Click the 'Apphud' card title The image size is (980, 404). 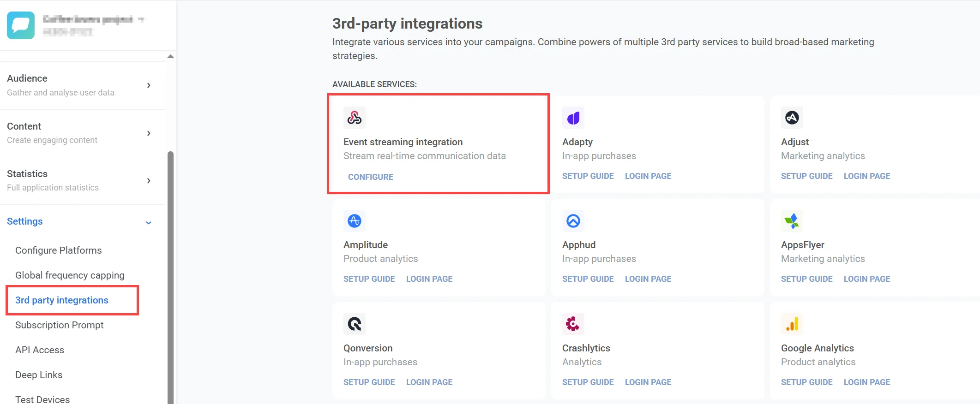tap(579, 245)
